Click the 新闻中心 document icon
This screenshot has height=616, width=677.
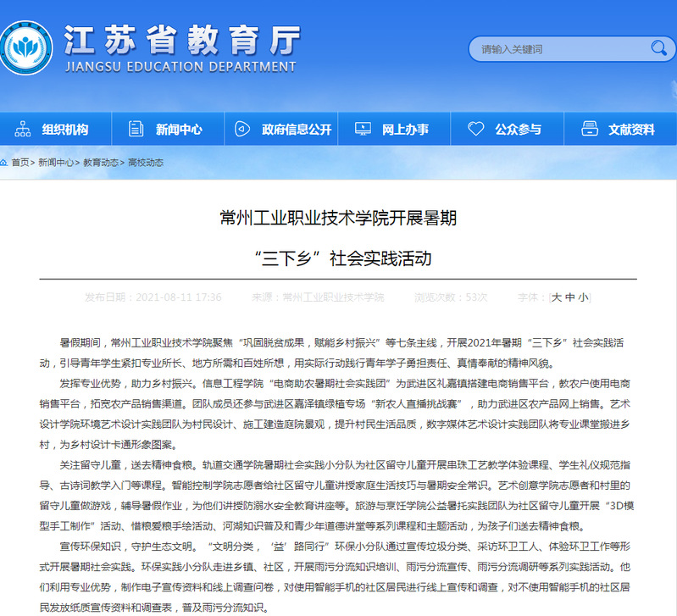[136, 130]
